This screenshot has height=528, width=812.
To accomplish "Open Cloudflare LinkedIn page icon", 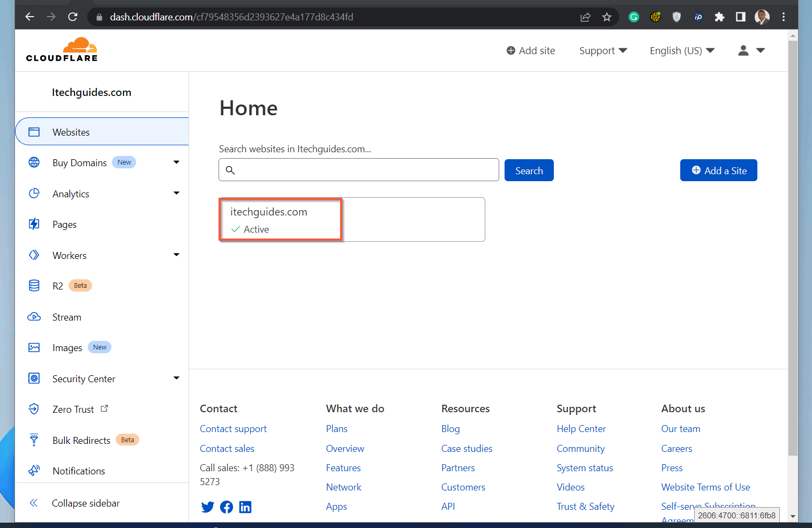I will pyautogui.click(x=245, y=507).
